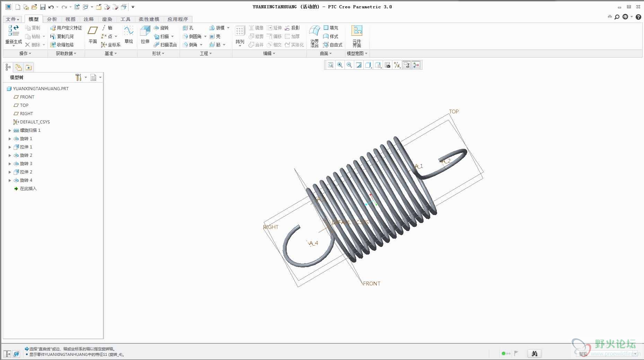This screenshot has height=360, width=644.
Task: Click the 复制几何 copy geometry button
Action: click(x=62, y=36)
